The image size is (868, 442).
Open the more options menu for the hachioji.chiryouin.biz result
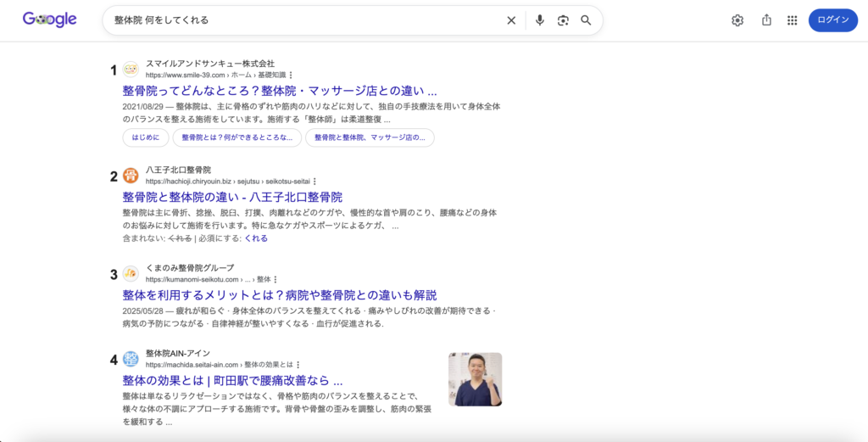pyautogui.click(x=315, y=182)
